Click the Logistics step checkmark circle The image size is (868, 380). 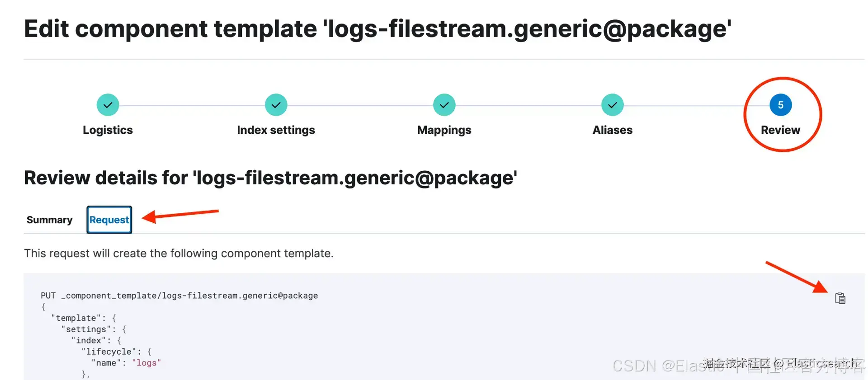[108, 105]
